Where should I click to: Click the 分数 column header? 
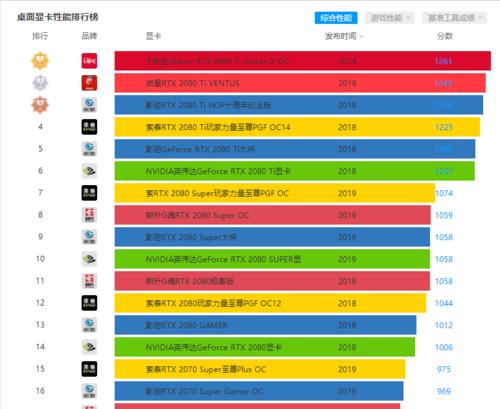[x=445, y=36]
